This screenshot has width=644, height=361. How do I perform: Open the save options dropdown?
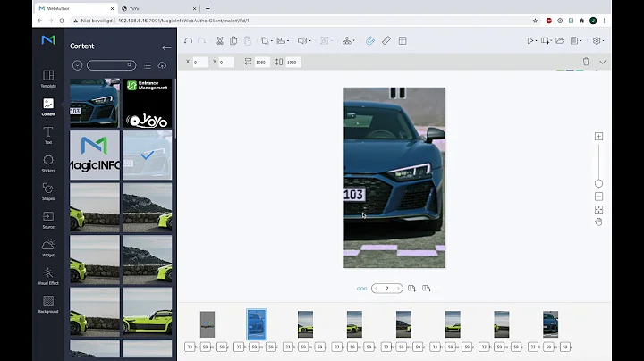[x=576, y=40]
